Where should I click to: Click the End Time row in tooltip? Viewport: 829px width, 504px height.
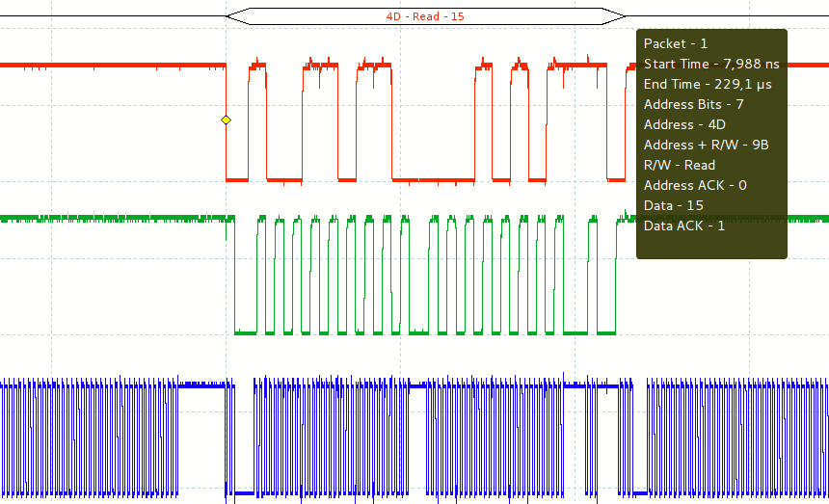point(693,84)
